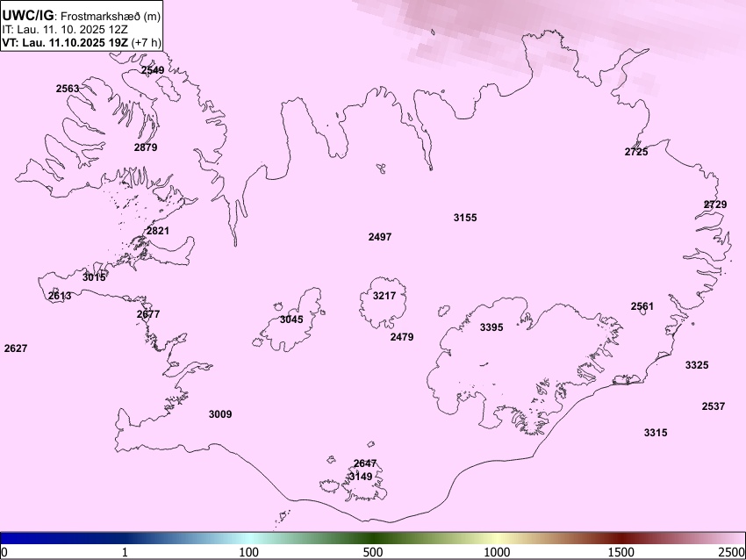Click the 3315 value label
This screenshot has height=560, width=746.
[x=656, y=433]
